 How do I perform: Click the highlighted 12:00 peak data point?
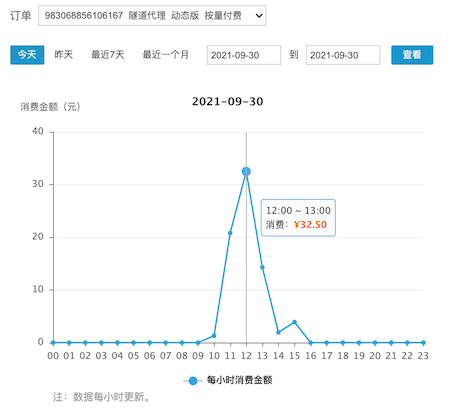246,171
